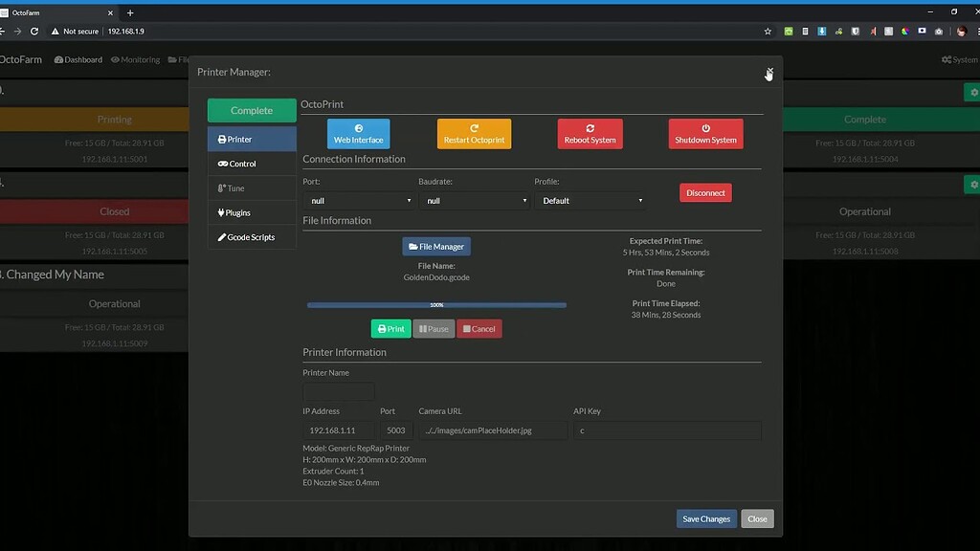Screen dimensions: 980x551
Task: Save Changes for the printer settings
Action: [x=706, y=518]
